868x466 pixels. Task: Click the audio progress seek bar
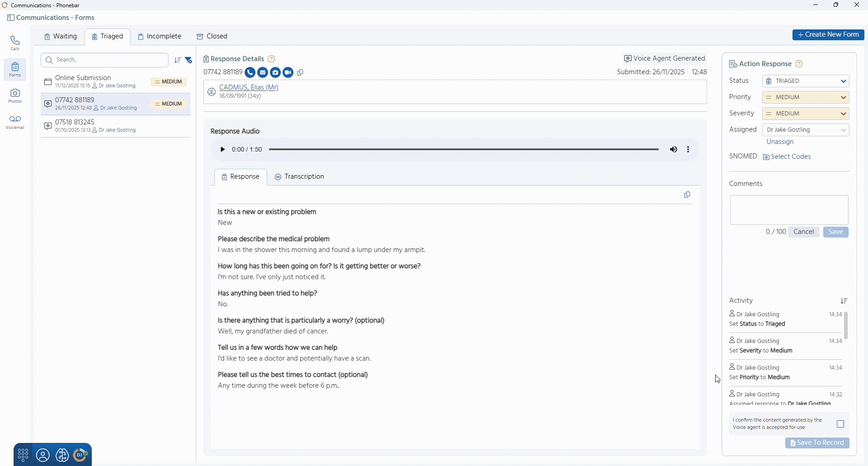pyautogui.click(x=463, y=149)
